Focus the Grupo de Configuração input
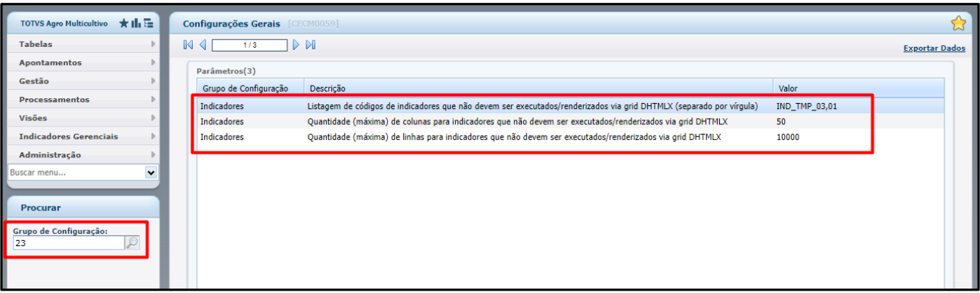 68,243
